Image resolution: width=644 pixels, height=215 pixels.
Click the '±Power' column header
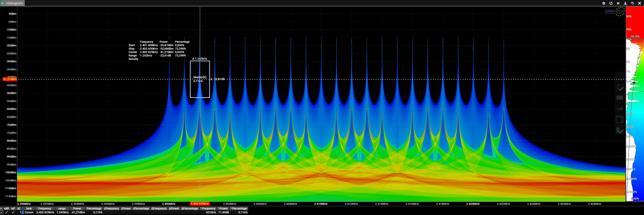click(126, 209)
